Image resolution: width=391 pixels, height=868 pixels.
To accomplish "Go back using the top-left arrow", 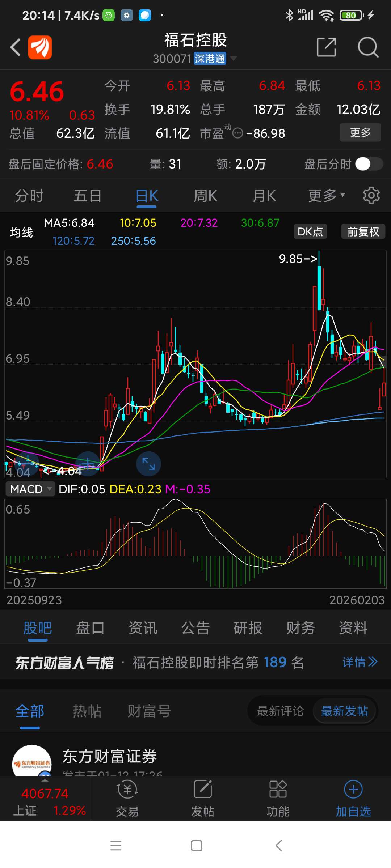I will pyautogui.click(x=15, y=47).
